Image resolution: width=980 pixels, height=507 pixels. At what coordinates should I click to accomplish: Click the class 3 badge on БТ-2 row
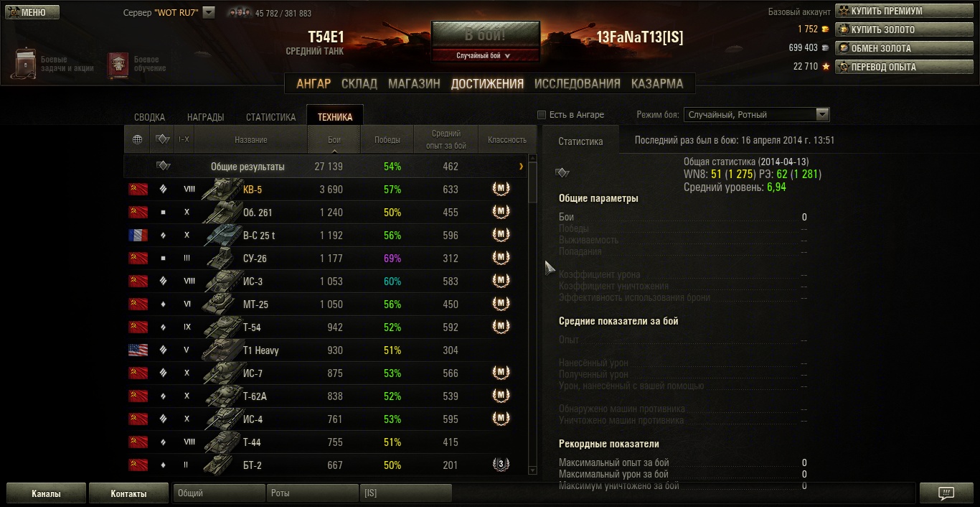click(501, 465)
